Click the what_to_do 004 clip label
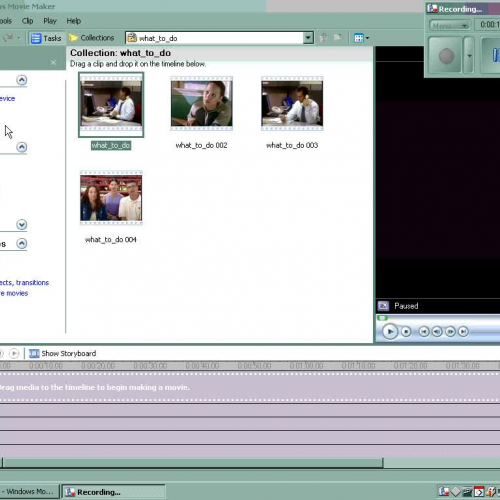500x500 pixels. (111, 240)
